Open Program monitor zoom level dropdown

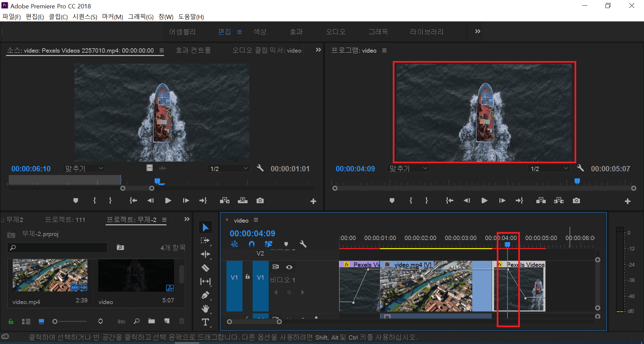pyautogui.click(x=408, y=168)
